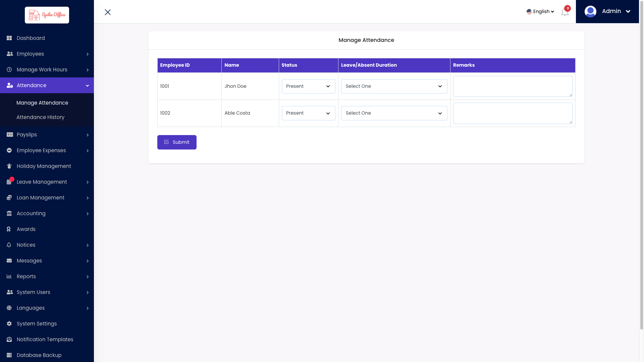
Task: Select Manage Attendance in the sidebar
Action: click(x=42, y=103)
